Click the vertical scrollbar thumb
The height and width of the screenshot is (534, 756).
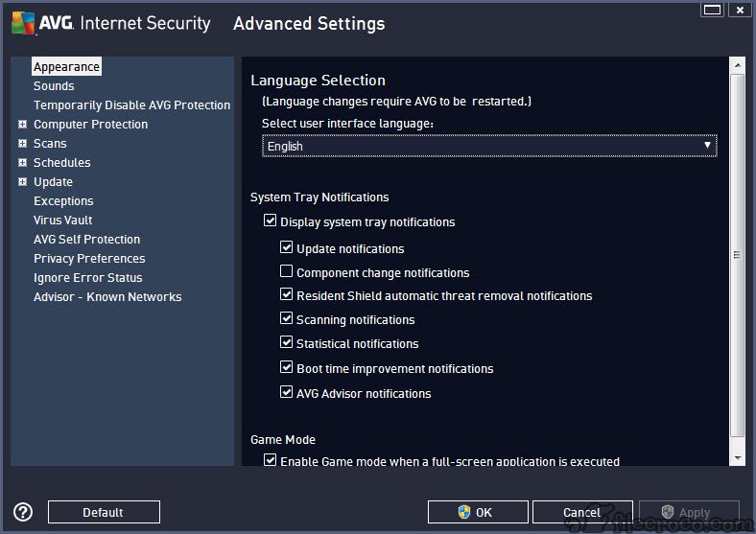[x=737, y=255]
